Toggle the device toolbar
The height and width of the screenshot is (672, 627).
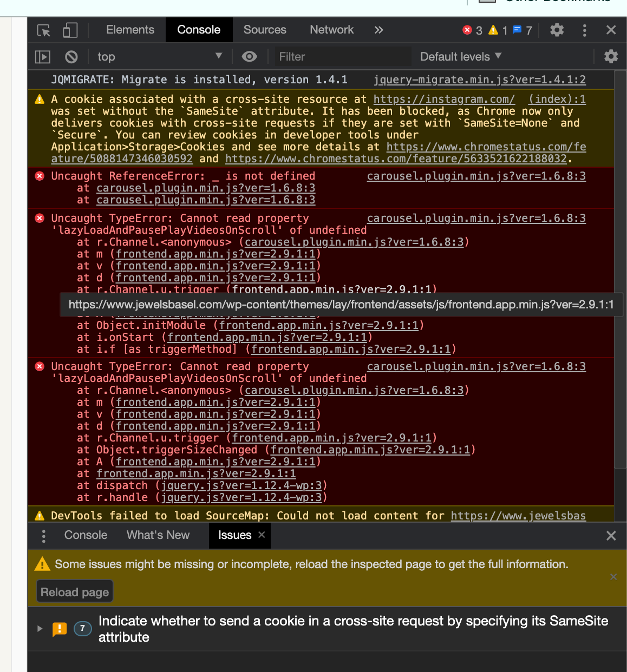[70, 30]
